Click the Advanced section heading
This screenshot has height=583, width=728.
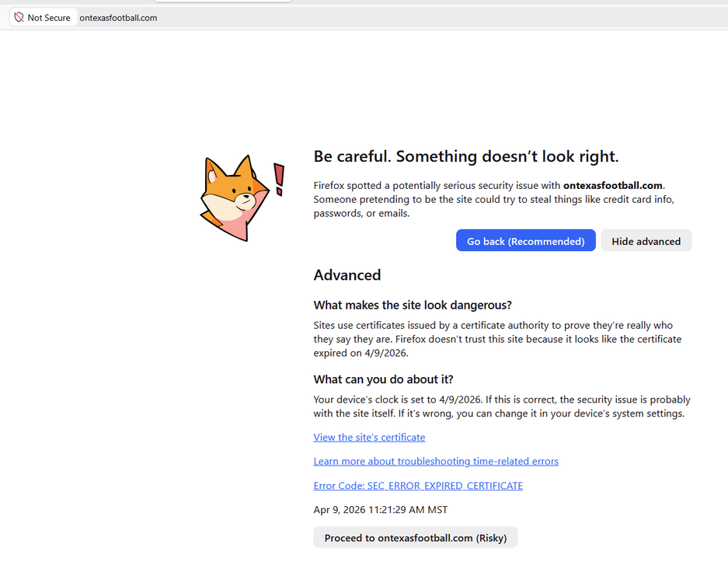(347, 275)
